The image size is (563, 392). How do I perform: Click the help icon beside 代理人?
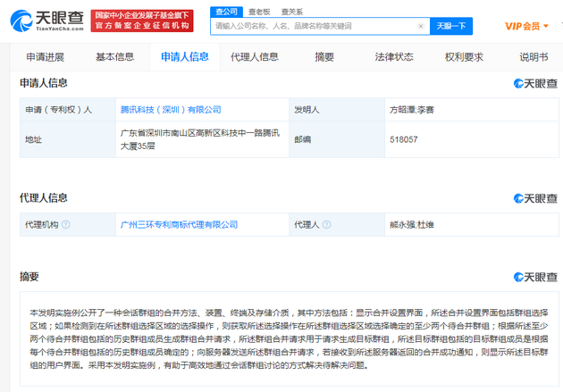(x=326, y=224)
